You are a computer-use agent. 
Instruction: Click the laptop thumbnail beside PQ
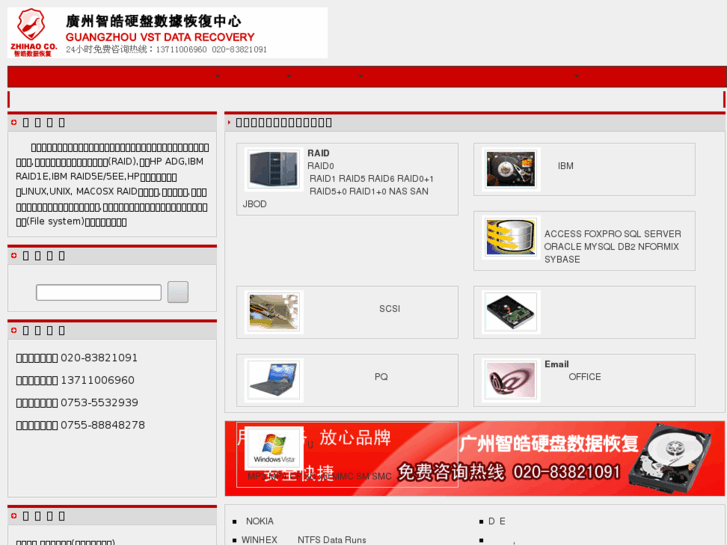[x=274, y=380]
